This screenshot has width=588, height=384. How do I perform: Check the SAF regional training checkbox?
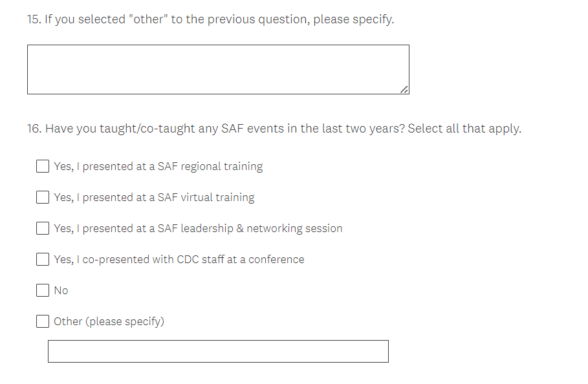(x=43, y=166)
